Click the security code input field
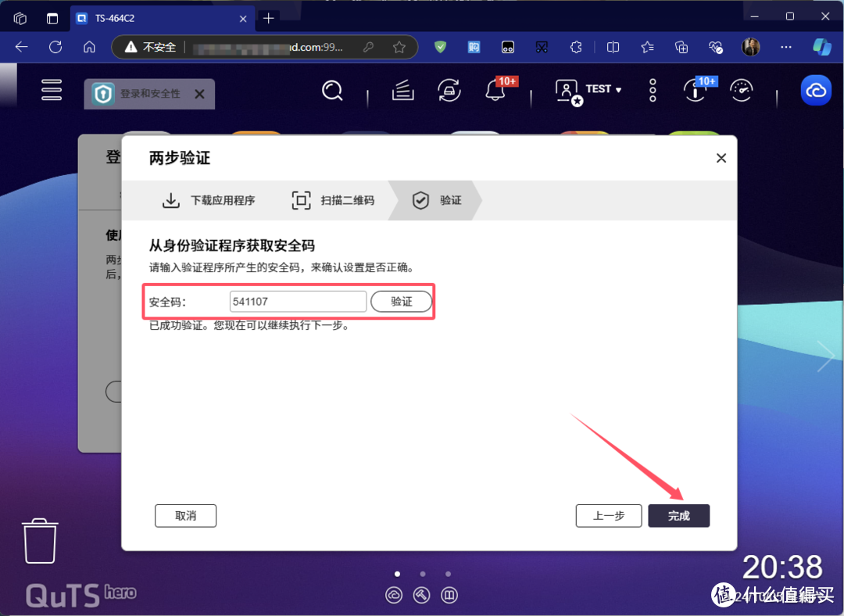Viewport: 844px width, 616px height. tap(298, 301)
